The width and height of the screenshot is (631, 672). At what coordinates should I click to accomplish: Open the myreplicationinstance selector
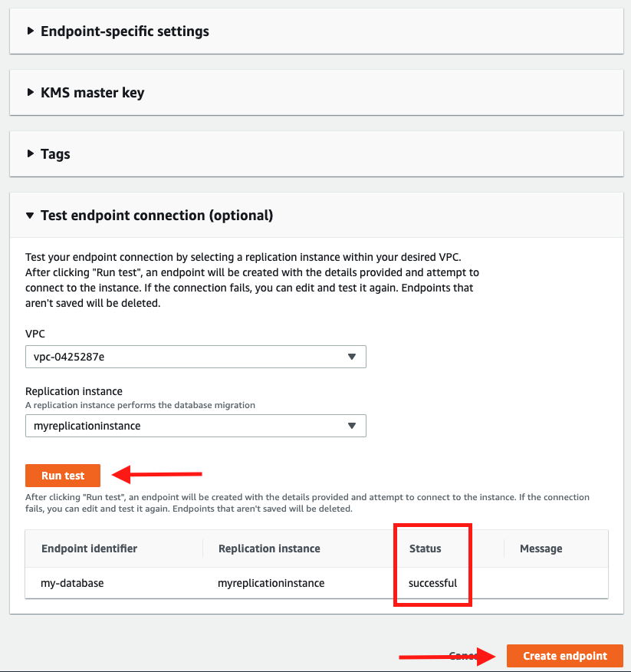(x=196, y=426)
